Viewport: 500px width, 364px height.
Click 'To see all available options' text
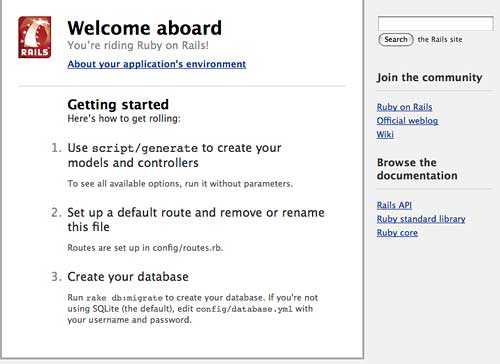tap(180, 184)
